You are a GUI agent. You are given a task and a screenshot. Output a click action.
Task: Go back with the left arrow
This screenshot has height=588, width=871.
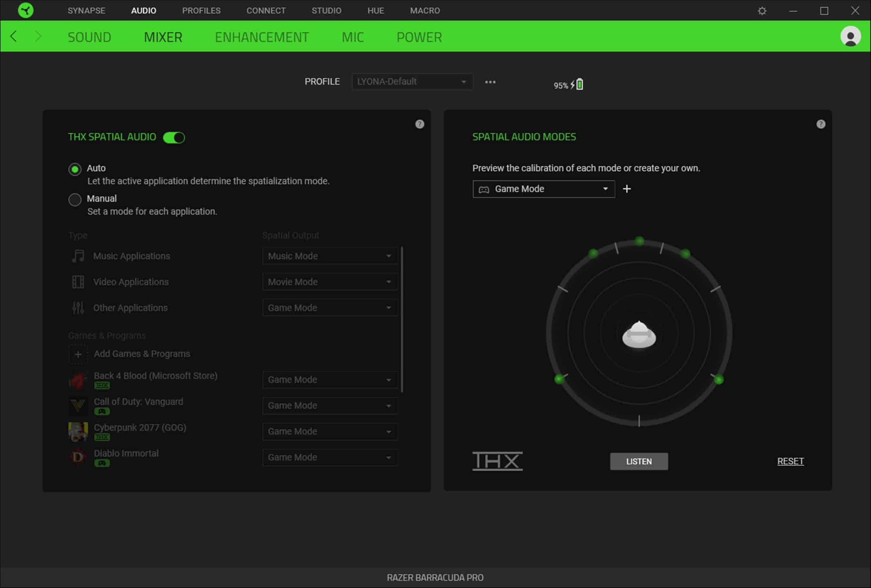(x=13, y=37)
